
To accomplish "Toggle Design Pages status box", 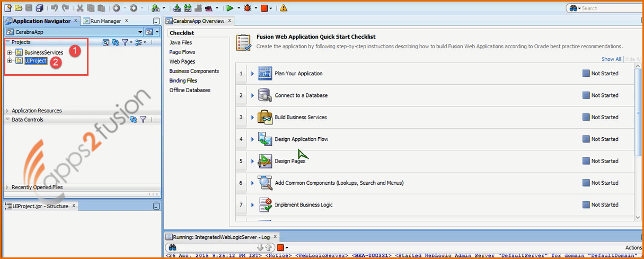I will click(x=586, y=161).
